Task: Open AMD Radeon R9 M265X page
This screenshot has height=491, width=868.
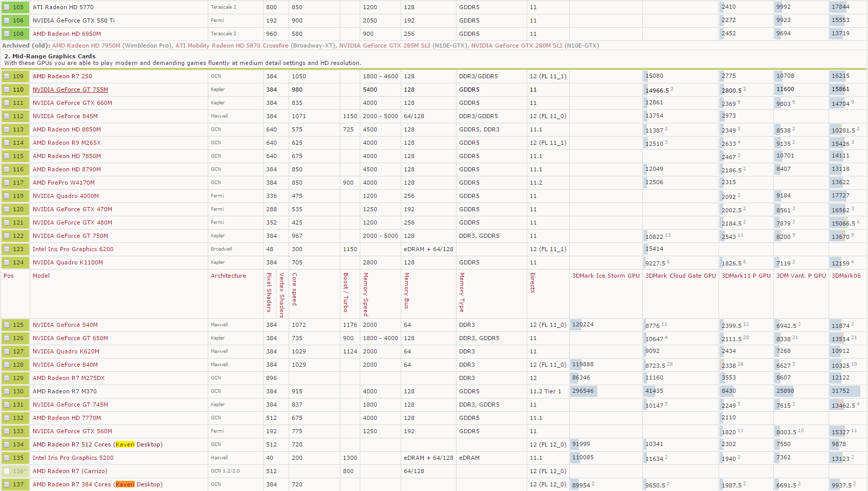Action: 67,143
